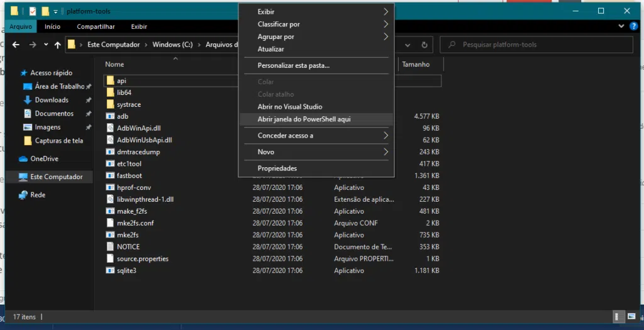644x330 pixels.
Task: Select the sqlite3 application icon
Action: coord(110,270)
